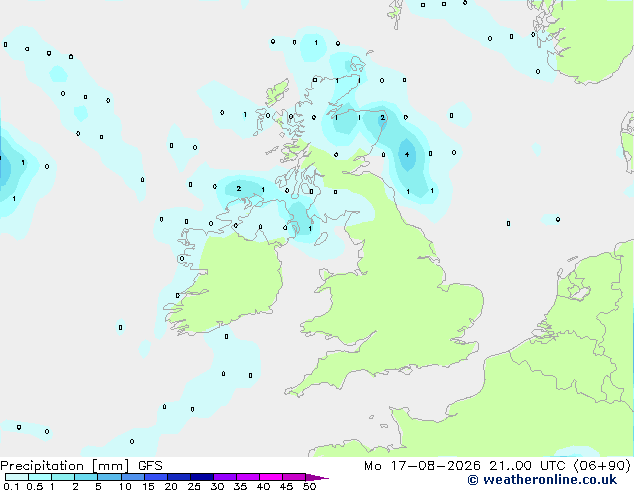Click the legend swatch between 0.1 and 0.5
This screenshot has height=490, width=634.
[17, 477]
